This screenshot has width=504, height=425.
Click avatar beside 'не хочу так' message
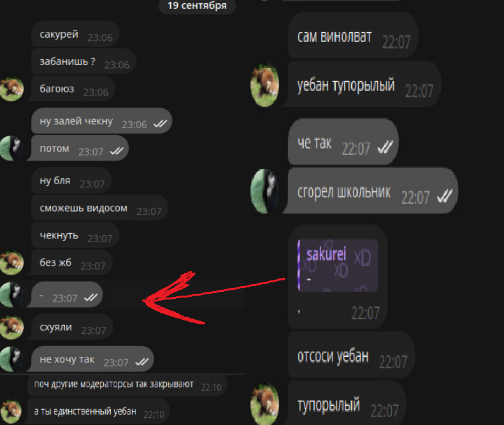tap(11, 359)
